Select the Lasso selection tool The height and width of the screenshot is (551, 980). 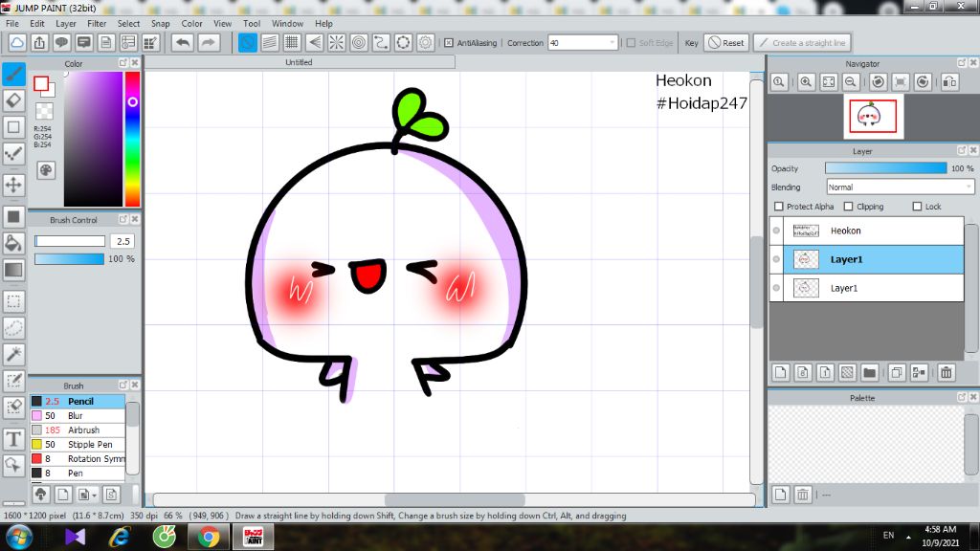click(x=14, y=328)
